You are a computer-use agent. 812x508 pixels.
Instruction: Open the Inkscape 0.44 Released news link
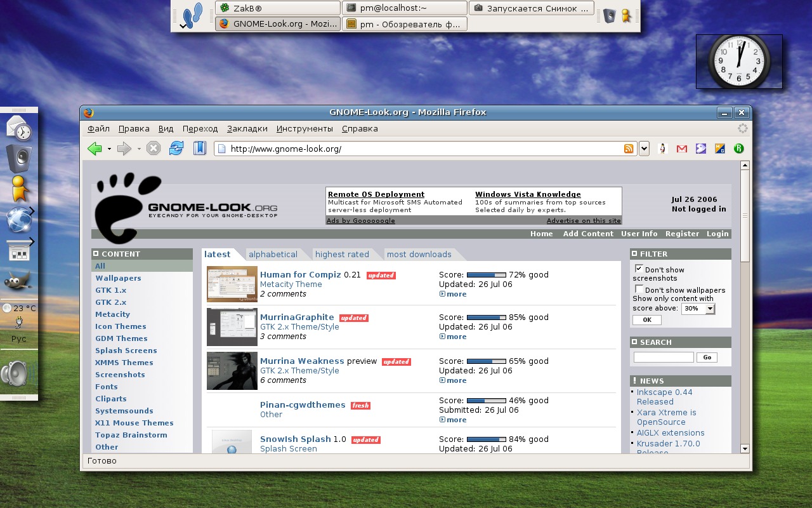click(664, 397)
